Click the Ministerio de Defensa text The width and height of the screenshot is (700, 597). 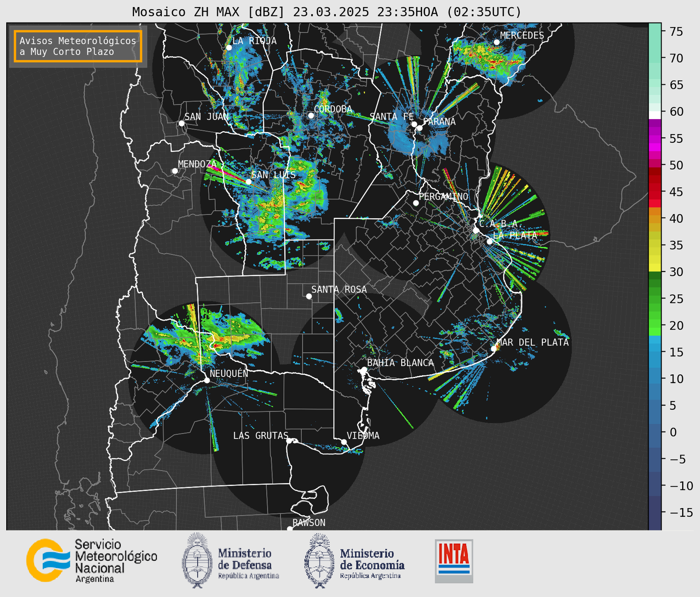coord(249,563)
